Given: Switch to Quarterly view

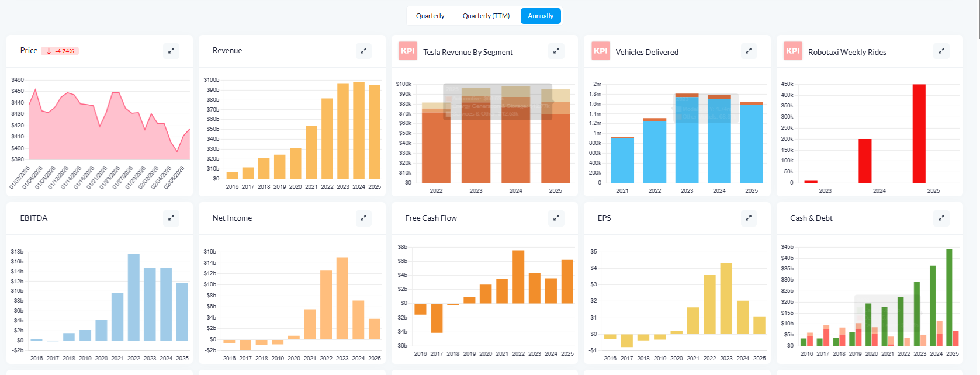Looking at the screenshot, I should (430, 16).
